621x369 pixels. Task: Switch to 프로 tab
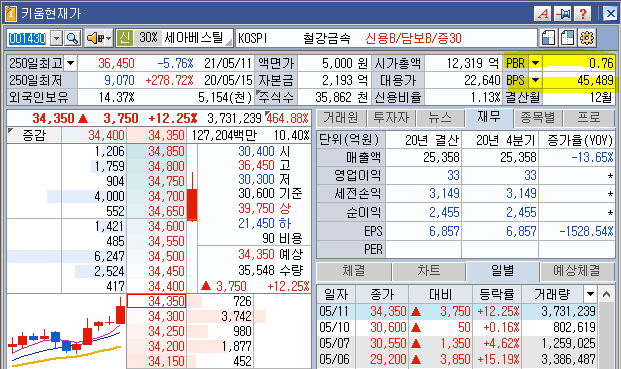click(589, 117)
